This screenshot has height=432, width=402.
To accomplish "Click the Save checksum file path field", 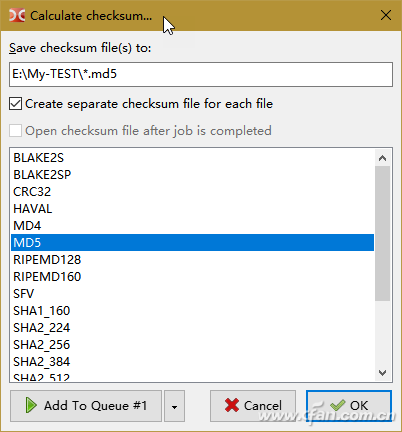I will (201, 74).
